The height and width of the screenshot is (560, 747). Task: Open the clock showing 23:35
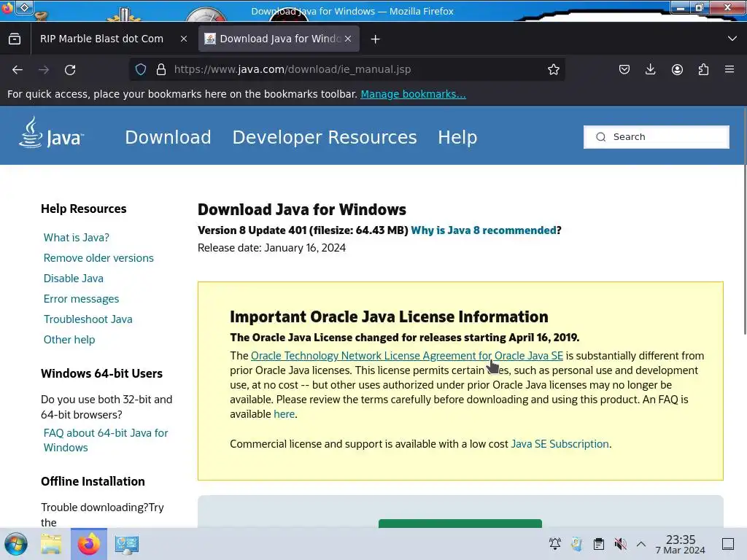click(681, 544)
